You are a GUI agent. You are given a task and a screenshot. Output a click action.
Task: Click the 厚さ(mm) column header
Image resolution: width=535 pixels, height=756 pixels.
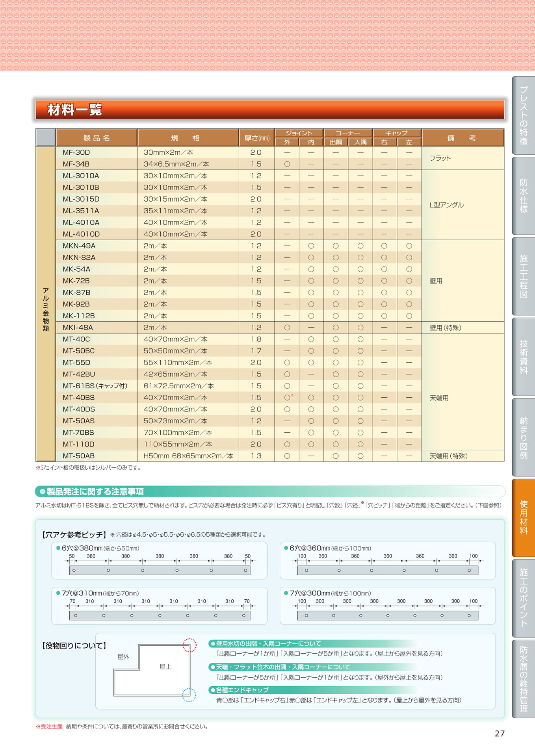(x=256, y=138)
